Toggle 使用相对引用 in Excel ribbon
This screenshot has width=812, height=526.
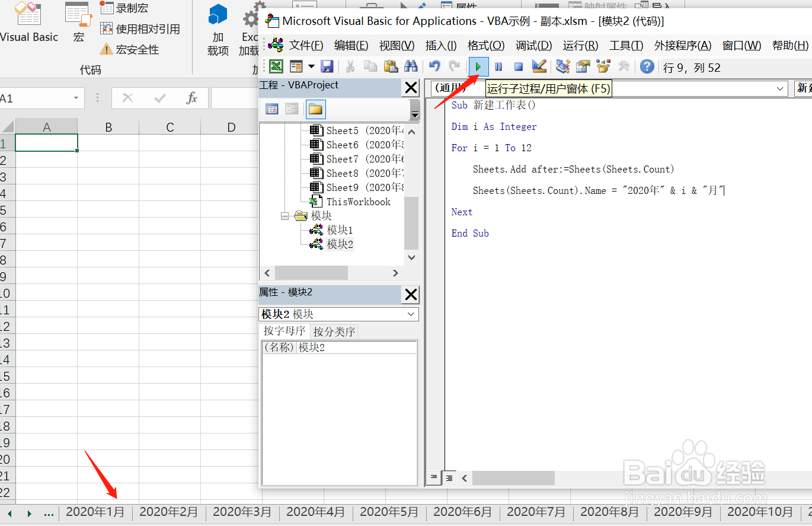pyautogui.click(x=140, y=28)
